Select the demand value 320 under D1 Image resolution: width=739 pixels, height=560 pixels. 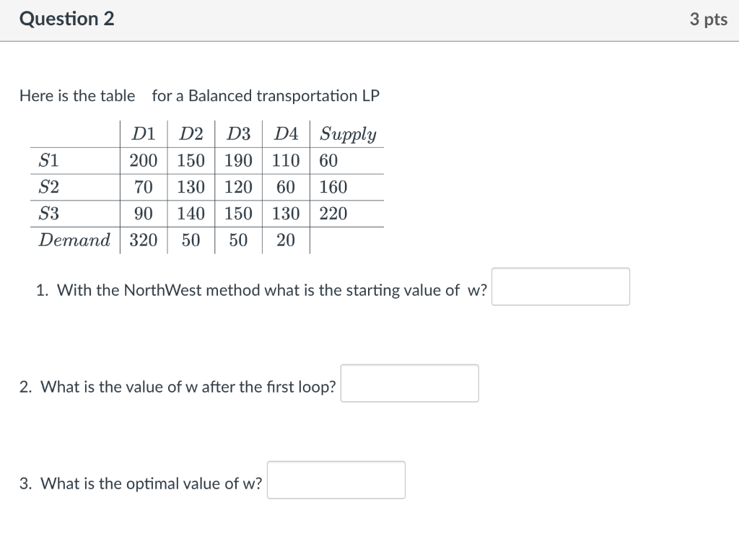143,240
